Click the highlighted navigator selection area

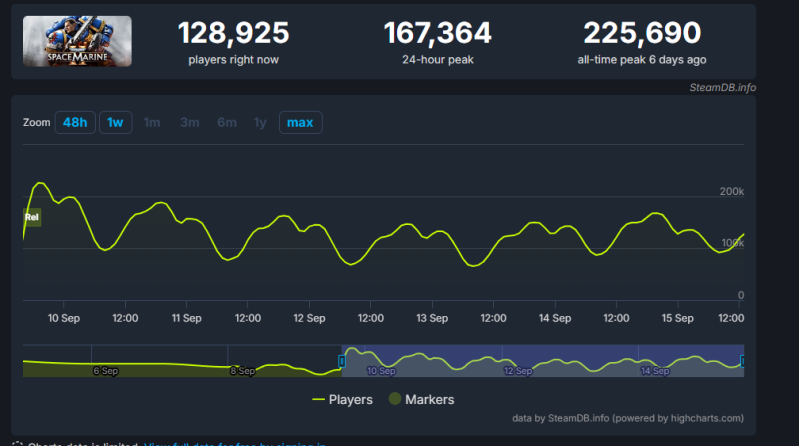click(543, 361)
